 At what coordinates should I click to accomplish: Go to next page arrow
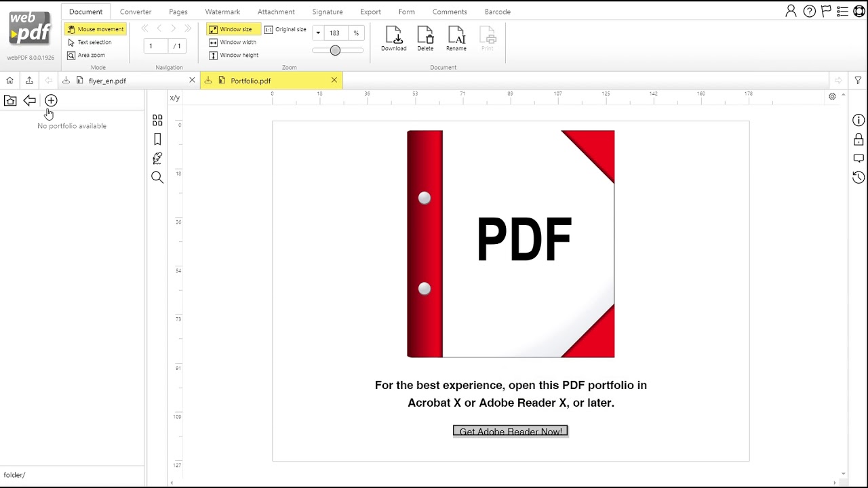(174, 28)
